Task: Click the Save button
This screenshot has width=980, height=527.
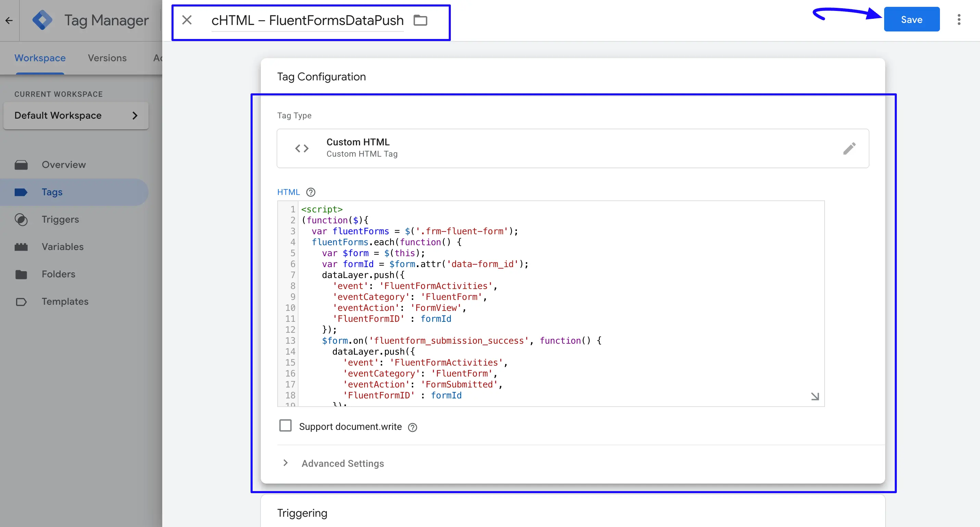Action: (912, 19)
